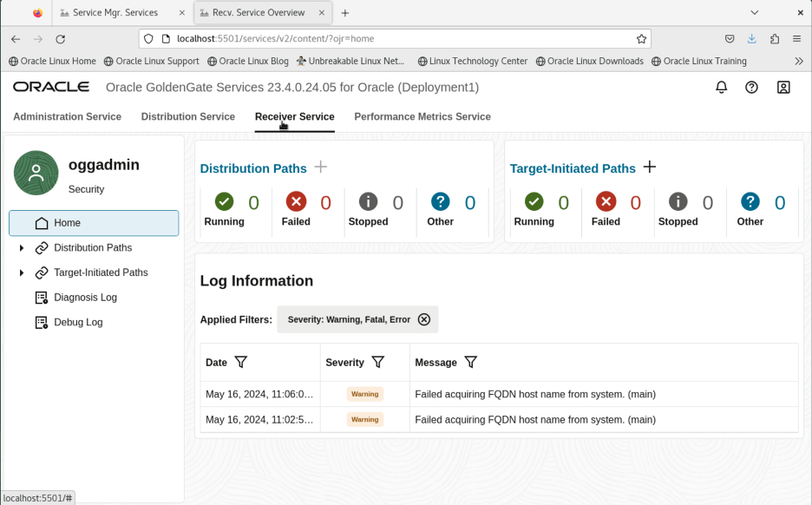Open the help question mark icon
812x505 pixels.
point(751,87)
